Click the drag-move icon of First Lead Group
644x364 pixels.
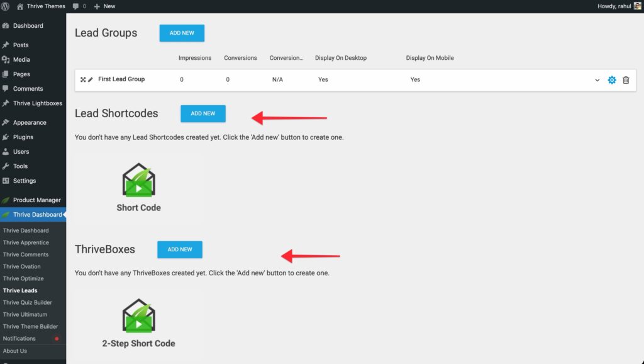click(x=83, y=79)
